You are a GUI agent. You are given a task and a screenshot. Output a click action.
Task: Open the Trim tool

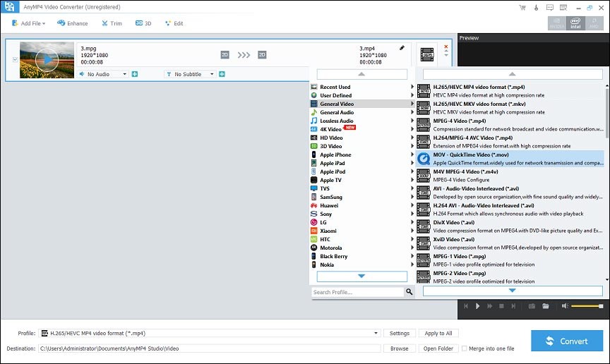click(x=112, y=23)
